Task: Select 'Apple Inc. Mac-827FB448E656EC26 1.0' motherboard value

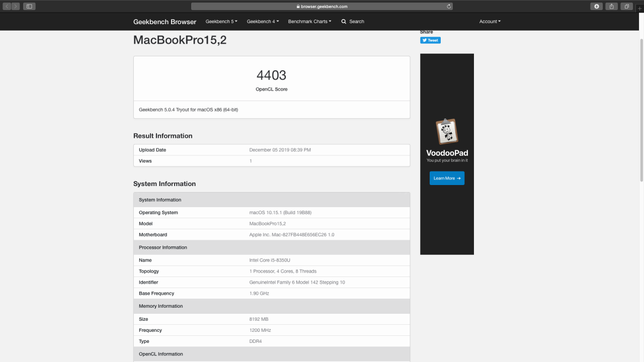Action: pyautogui.click(x=292, y=235)
